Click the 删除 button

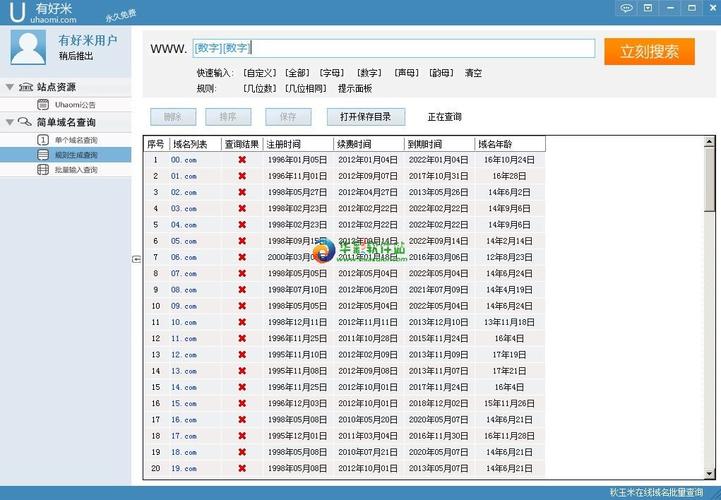click(173, 117)
